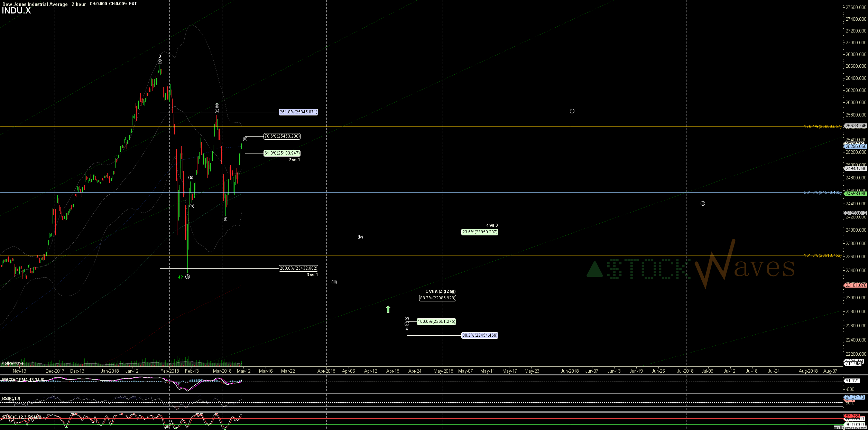Click the red 23181.078 price tag

pyautogui.click(x=856, y=286)
